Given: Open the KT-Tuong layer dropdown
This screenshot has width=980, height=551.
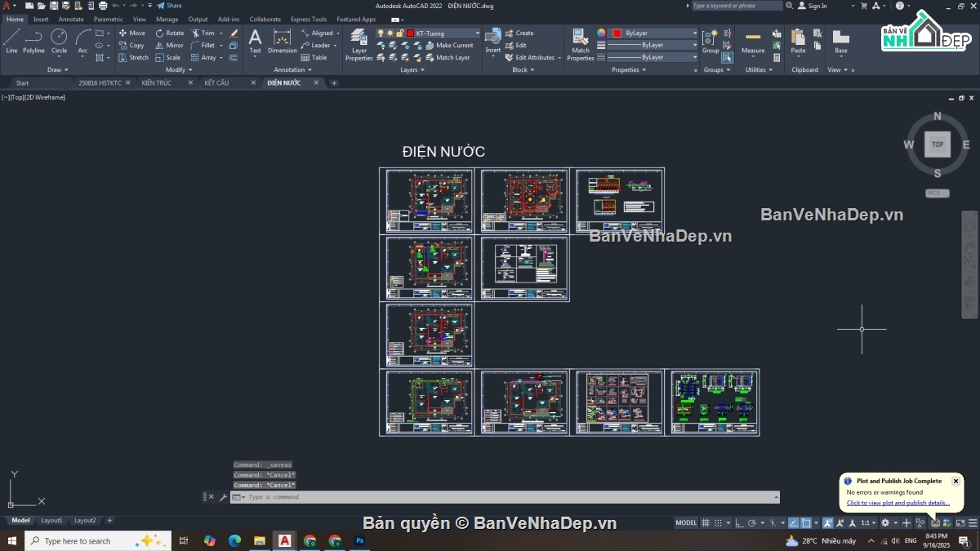Looking at the screenshot, I should click(x=477, y=33).
